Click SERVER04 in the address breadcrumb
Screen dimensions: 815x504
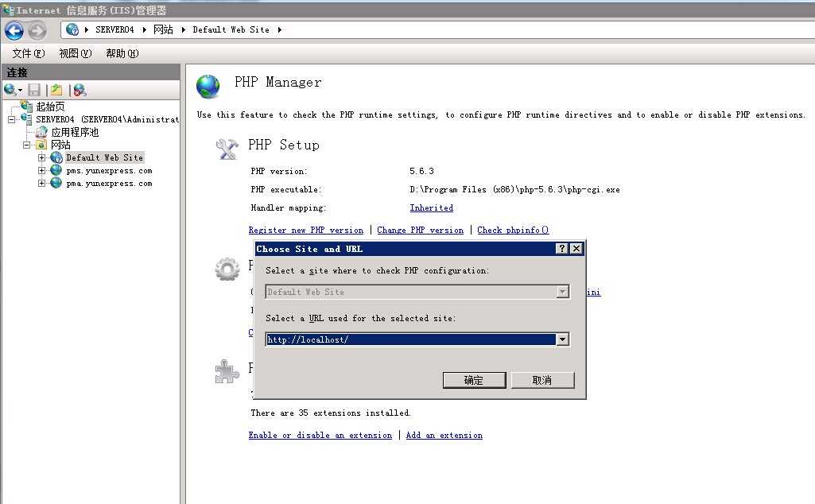tap(114, 29)
